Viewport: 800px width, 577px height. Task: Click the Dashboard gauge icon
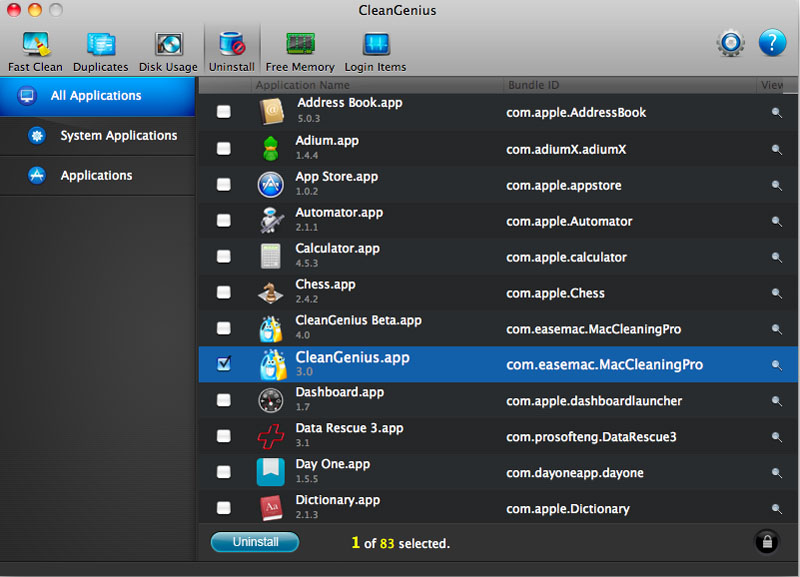pos(271,400)
